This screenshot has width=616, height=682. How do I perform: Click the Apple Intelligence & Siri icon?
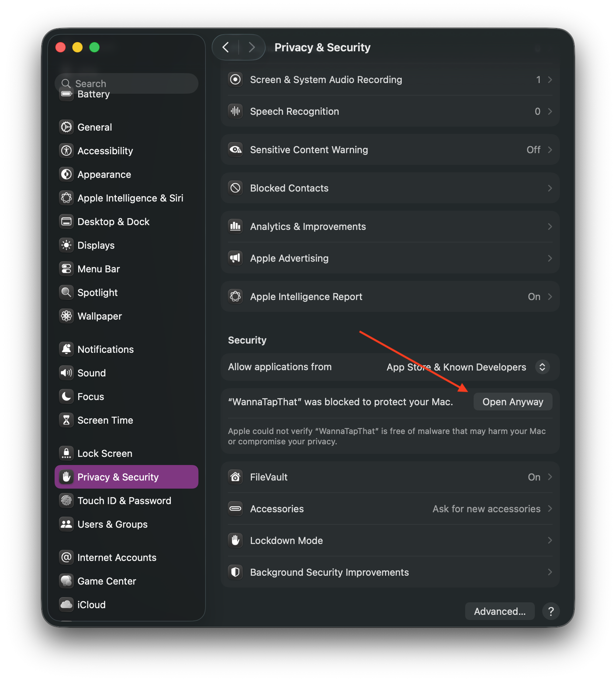(66, 198)
